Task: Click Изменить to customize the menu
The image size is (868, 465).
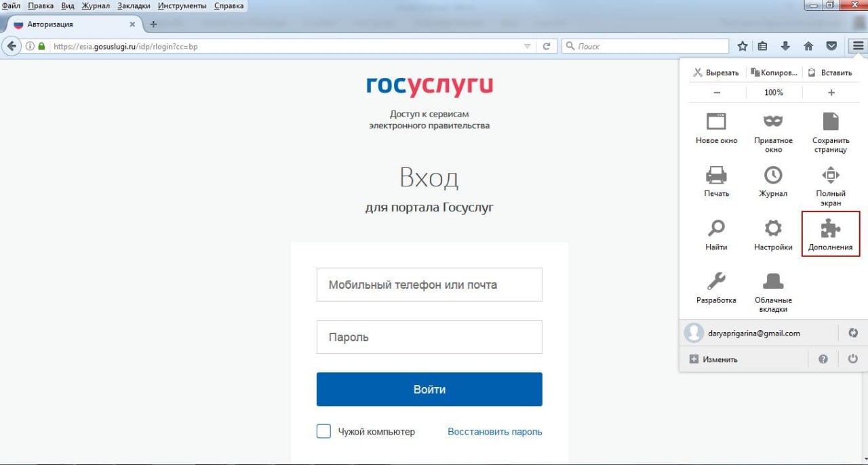Action: (x=713, y=359)
